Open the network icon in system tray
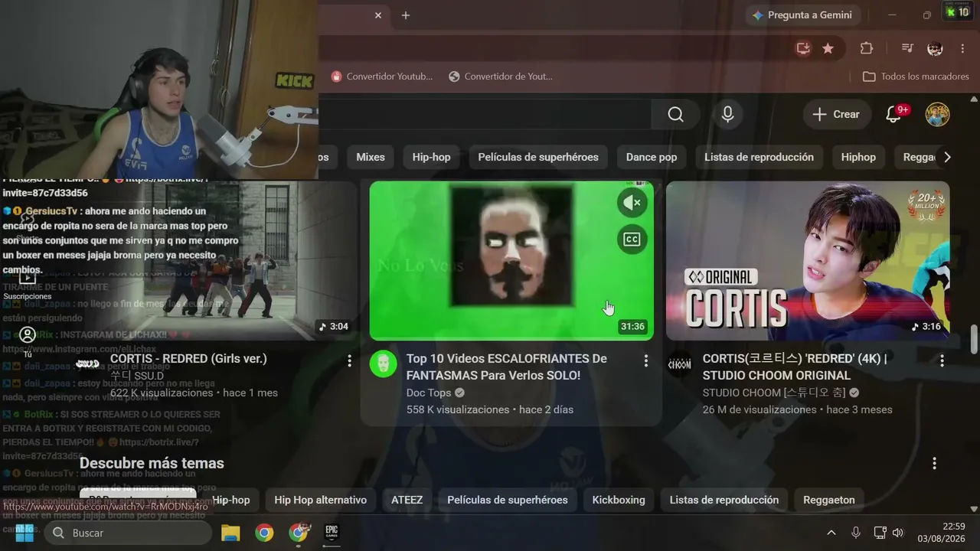Screen dimensions: 980x551 [880, 533]
